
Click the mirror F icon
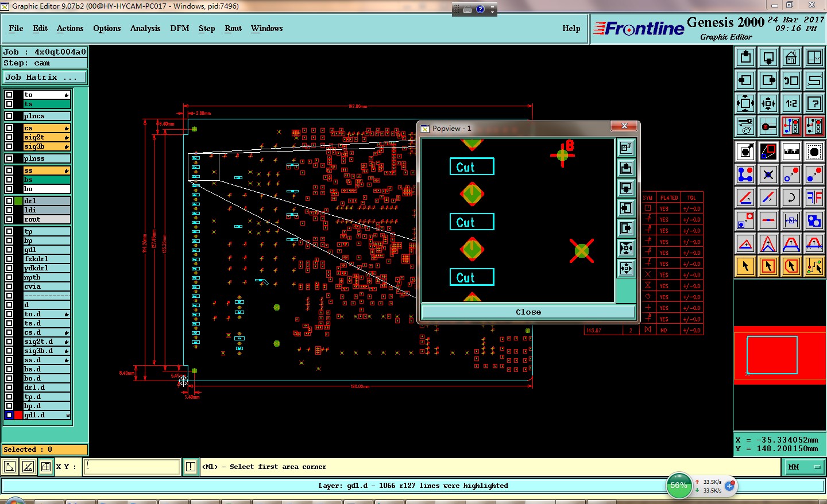814,197
